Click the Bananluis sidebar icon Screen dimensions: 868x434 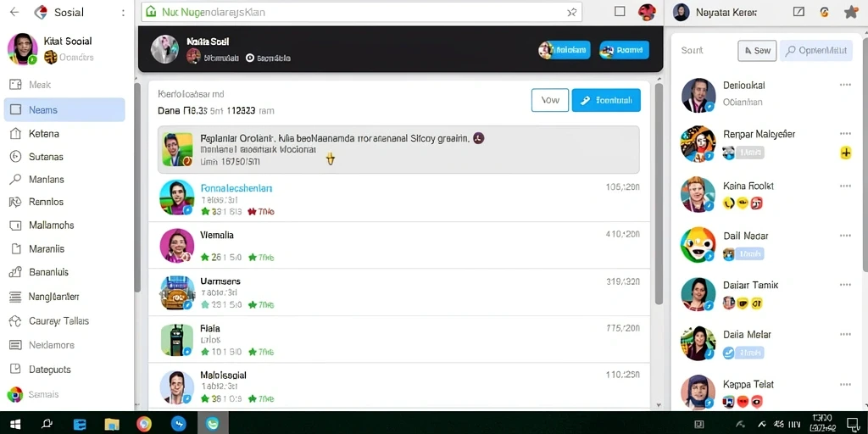[15, 272]
